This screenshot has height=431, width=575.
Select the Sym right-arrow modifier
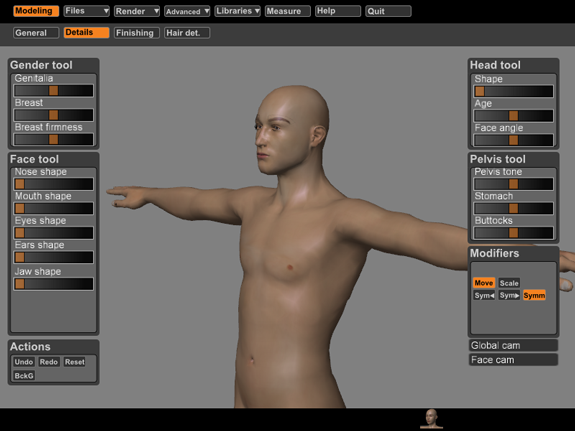tap(509, 295)
